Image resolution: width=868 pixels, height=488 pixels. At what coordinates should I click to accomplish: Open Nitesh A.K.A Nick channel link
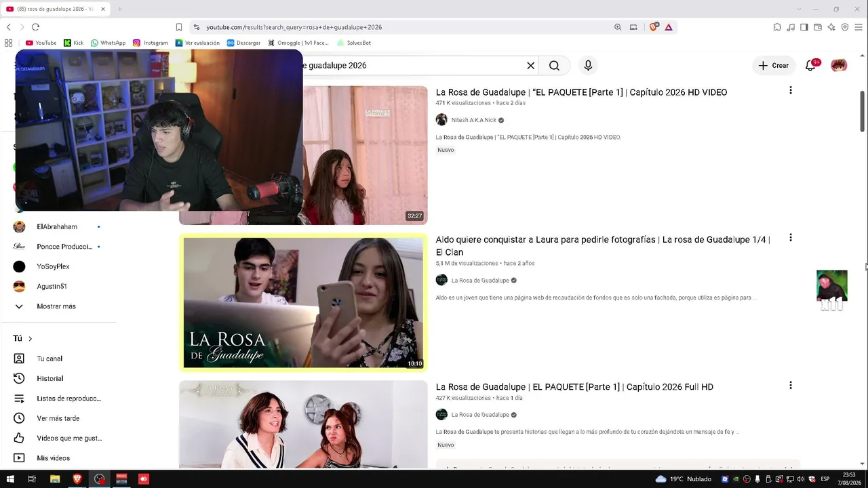[473, 120]
